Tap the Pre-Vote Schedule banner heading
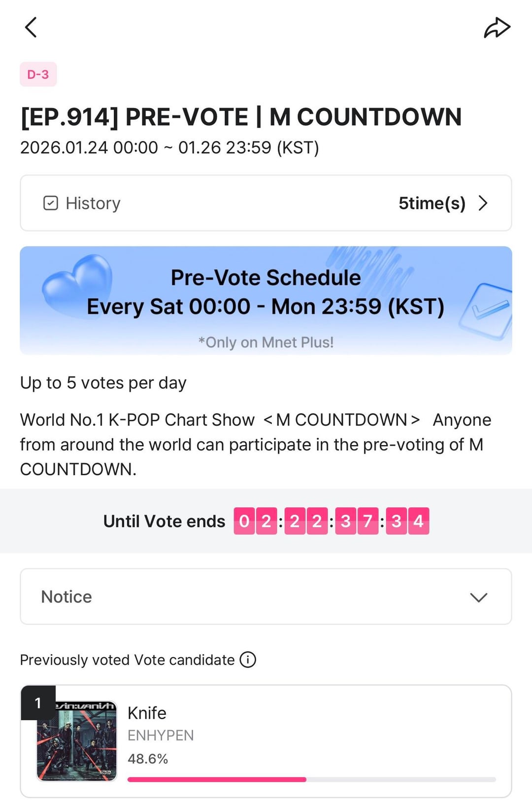 coord(266,278)
